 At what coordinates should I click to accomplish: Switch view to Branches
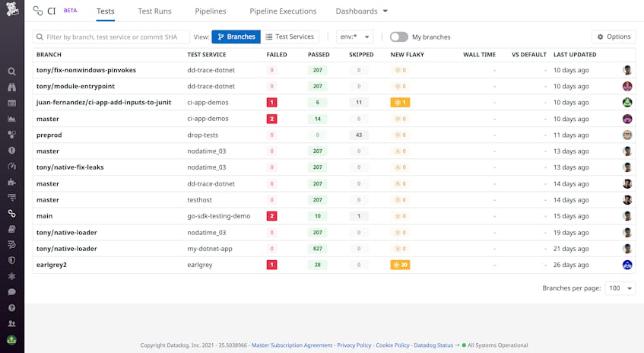pos(236,37)
